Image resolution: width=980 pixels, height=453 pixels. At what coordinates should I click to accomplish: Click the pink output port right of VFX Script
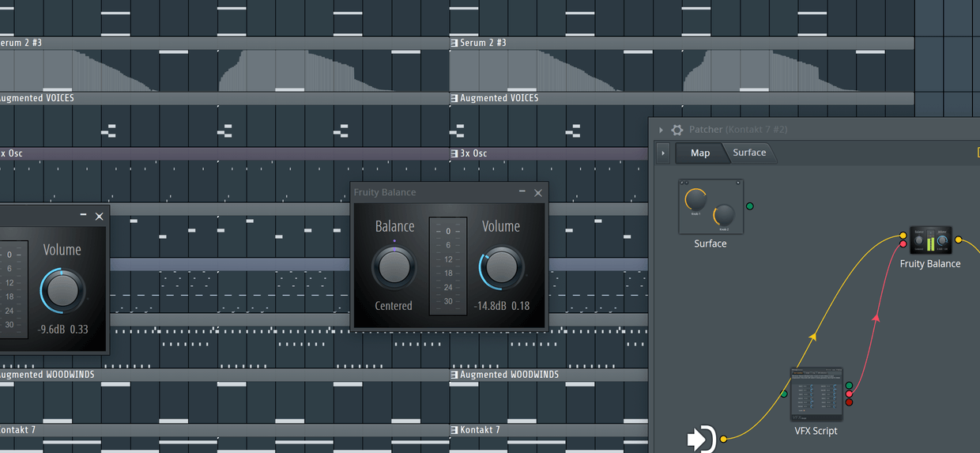tap(849, 394)
